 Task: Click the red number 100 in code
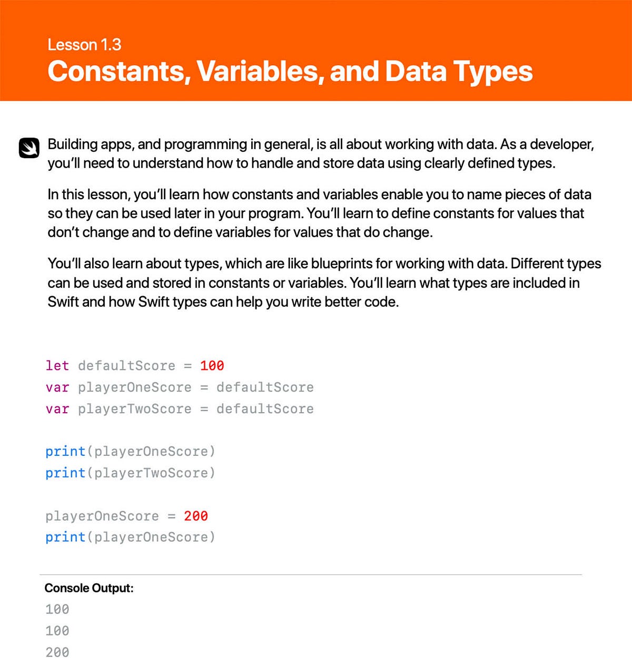click(212, 366)
